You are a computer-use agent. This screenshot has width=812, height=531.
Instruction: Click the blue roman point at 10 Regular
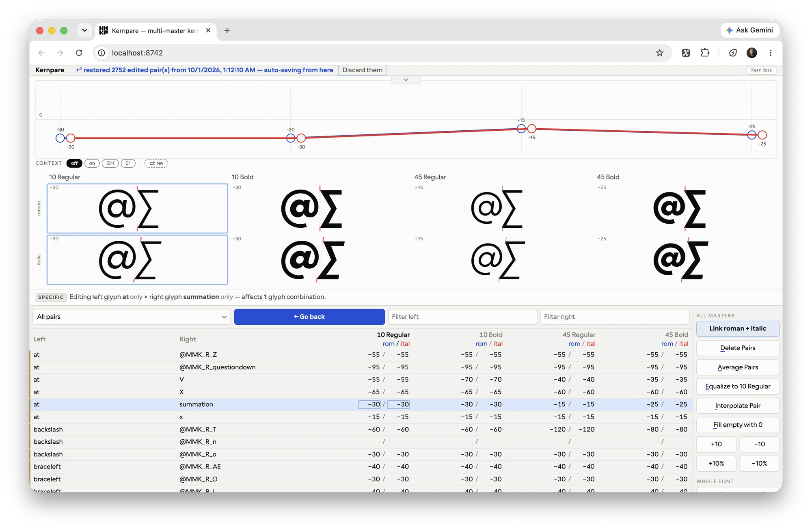coord(60,138)
